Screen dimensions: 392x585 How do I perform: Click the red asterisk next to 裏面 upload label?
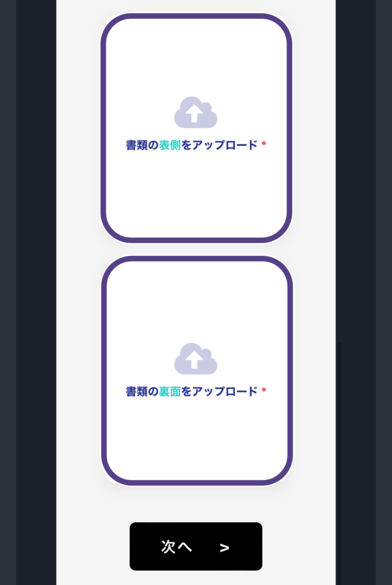click(264, 390)
